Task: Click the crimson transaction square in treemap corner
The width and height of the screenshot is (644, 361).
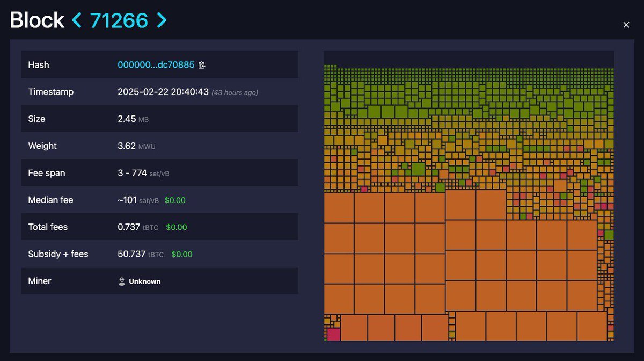Action: tap(334, 334)
